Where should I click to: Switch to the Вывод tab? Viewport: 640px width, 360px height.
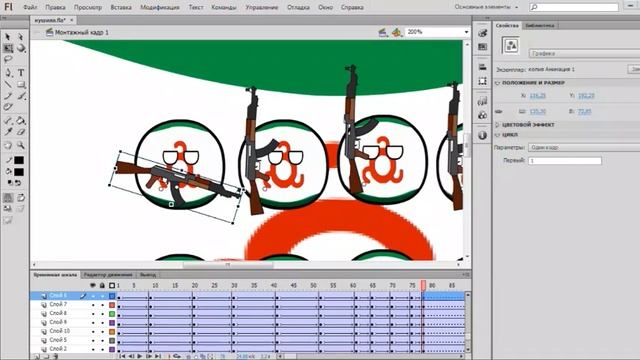click(x=147, y=275)
